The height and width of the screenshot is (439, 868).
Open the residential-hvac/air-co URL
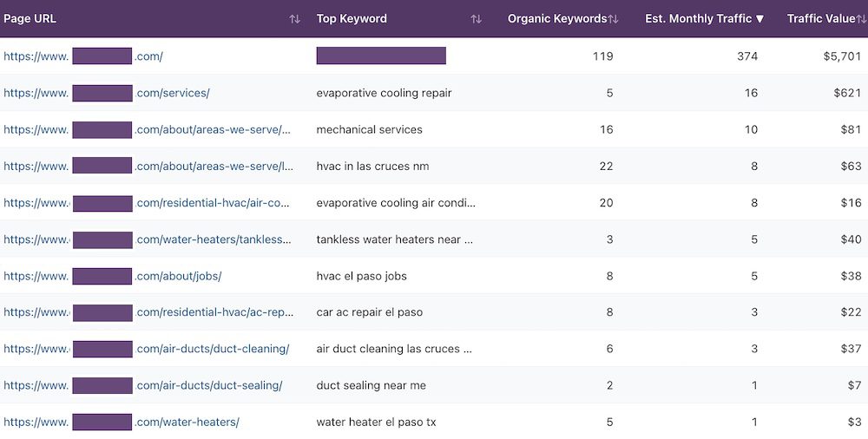(x=214, y=203)
